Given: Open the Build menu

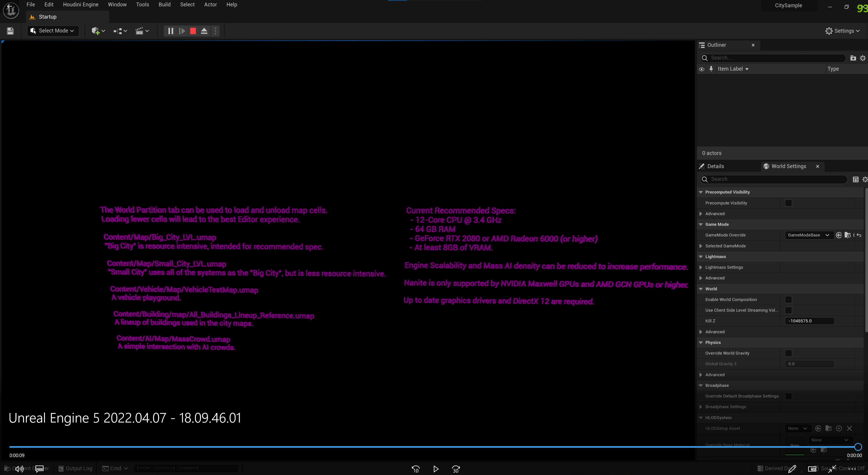Looking at the screenshot, I should point(164,4).
